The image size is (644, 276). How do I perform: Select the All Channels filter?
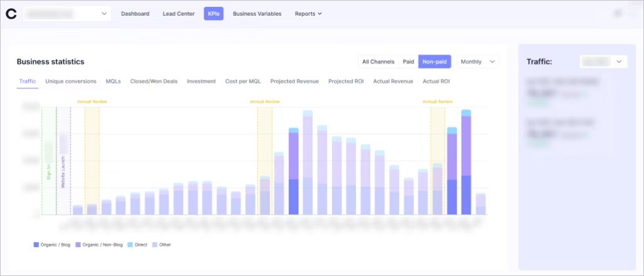point(378,62)
